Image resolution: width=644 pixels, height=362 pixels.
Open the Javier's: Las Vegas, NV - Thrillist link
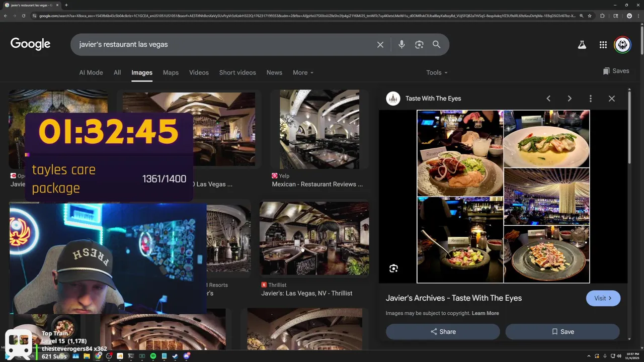click(307, 293)
